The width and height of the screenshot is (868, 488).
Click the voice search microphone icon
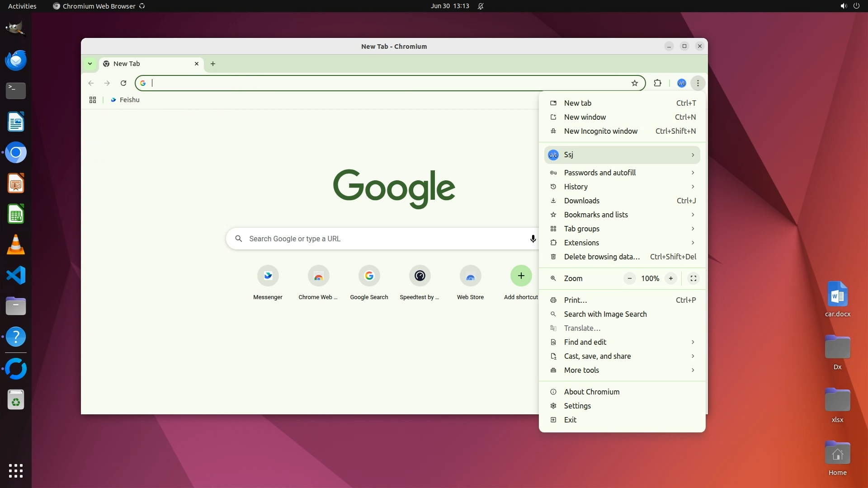[x=533, y=239]
